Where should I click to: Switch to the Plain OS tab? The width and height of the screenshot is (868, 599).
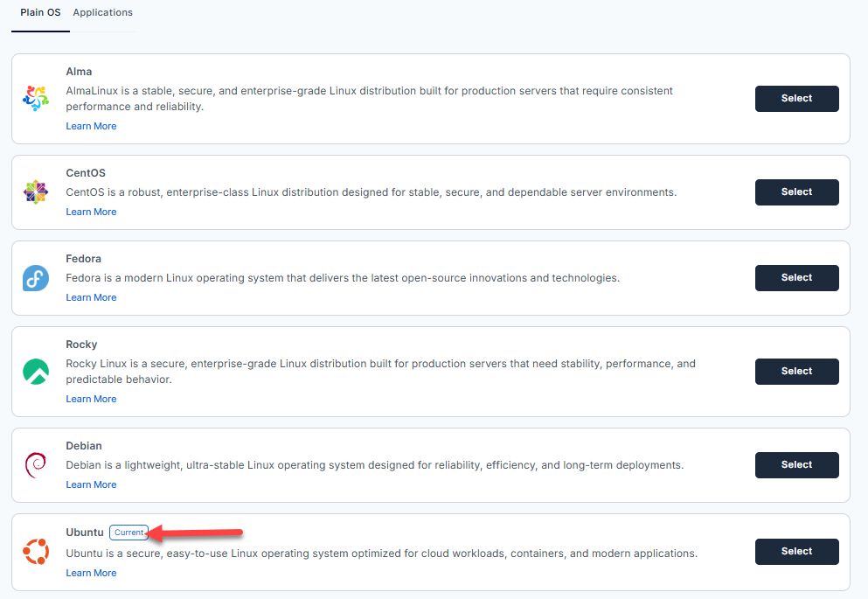coord(40,13)
